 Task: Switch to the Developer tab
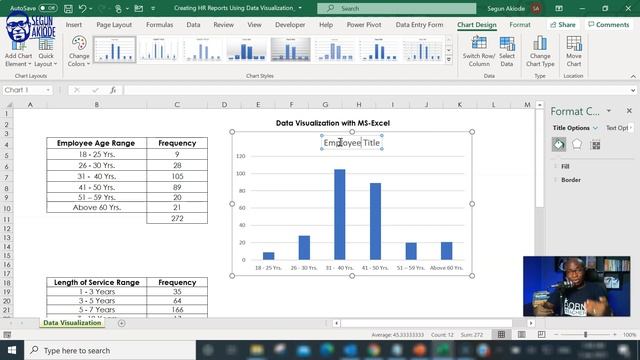(x=290, y=24)
